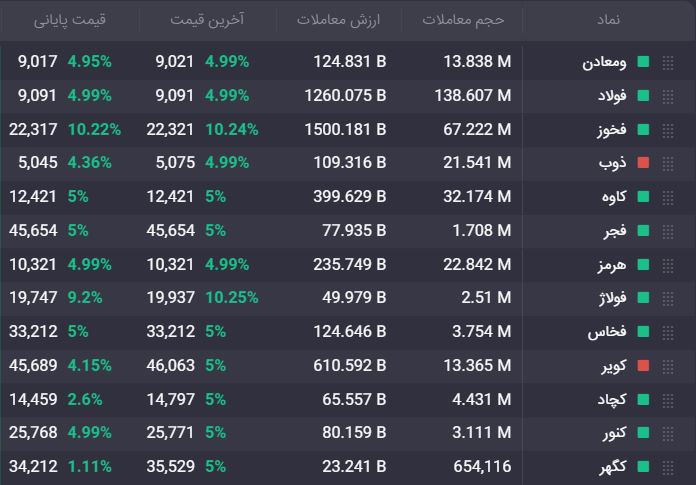The height and width of the screenshot is (485, 696).
Task: Open the کنور symbol name
Action: click(615, 433)
